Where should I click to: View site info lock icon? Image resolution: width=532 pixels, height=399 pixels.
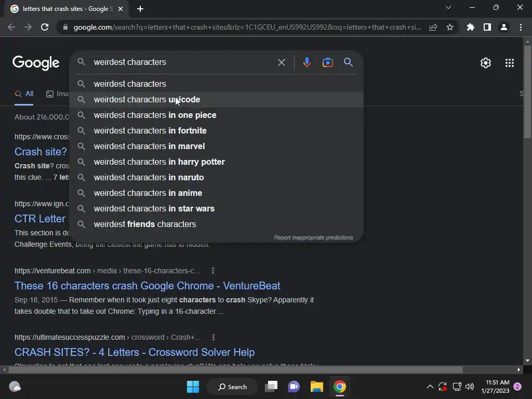(65, 27)
